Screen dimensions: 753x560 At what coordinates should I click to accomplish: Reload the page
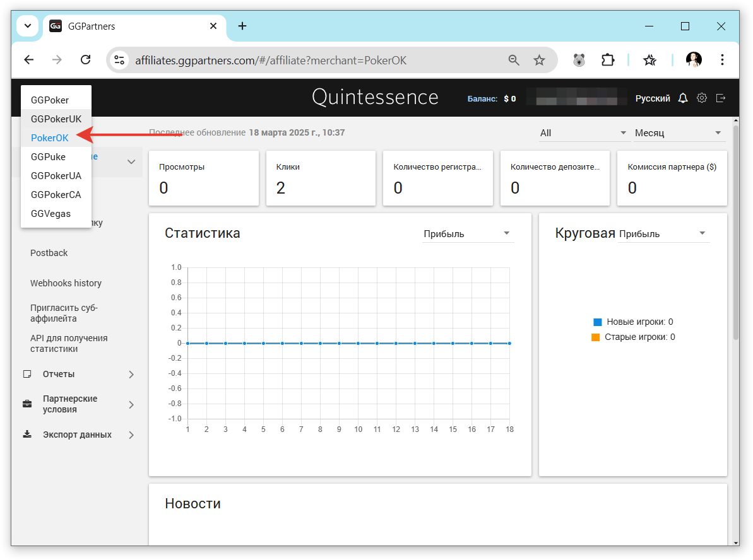click(85, 60)
